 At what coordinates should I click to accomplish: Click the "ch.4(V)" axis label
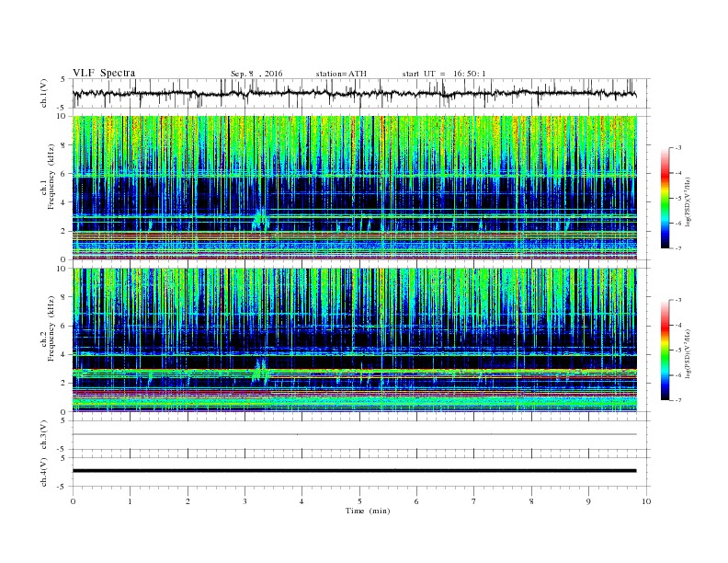tap(44, 472)
